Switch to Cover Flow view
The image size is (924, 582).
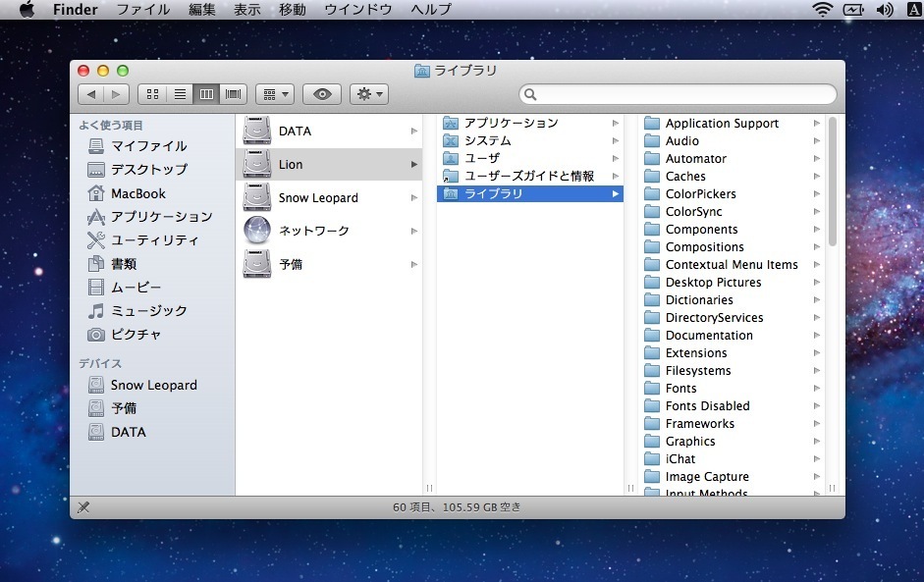click(233, 94)
